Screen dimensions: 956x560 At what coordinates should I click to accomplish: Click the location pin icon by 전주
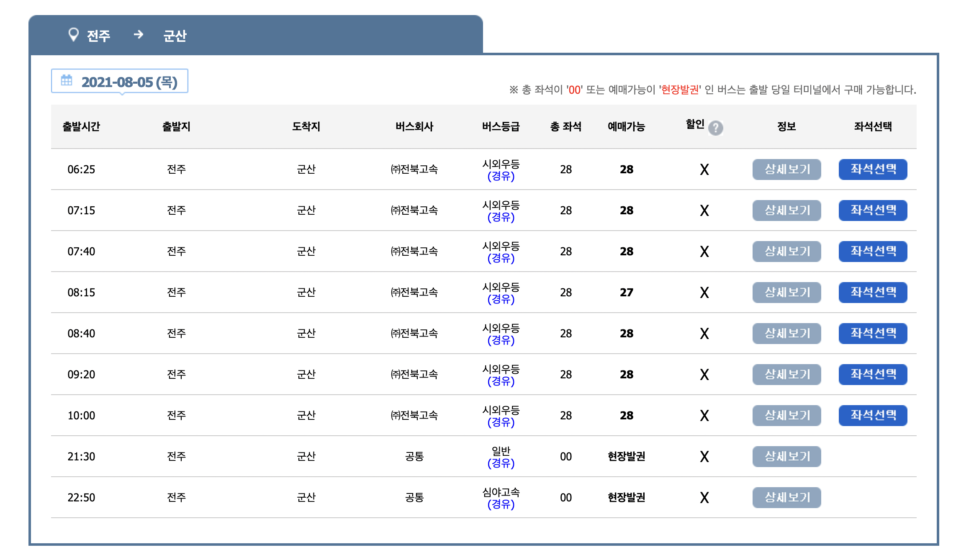(x=73, y=35)
